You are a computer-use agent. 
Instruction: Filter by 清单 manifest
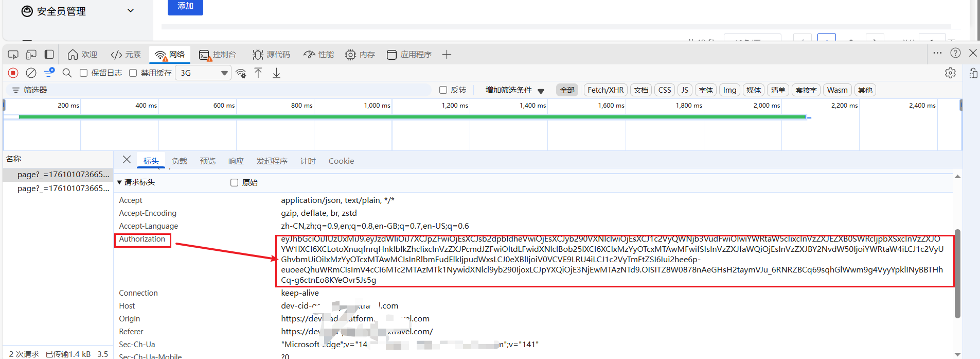pos(778,90)
